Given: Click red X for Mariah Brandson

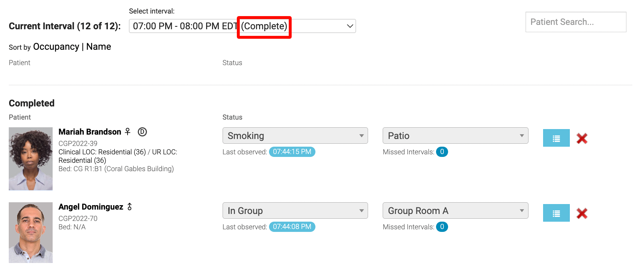Looking at the screenshot, I should click(x=582, y=138).
